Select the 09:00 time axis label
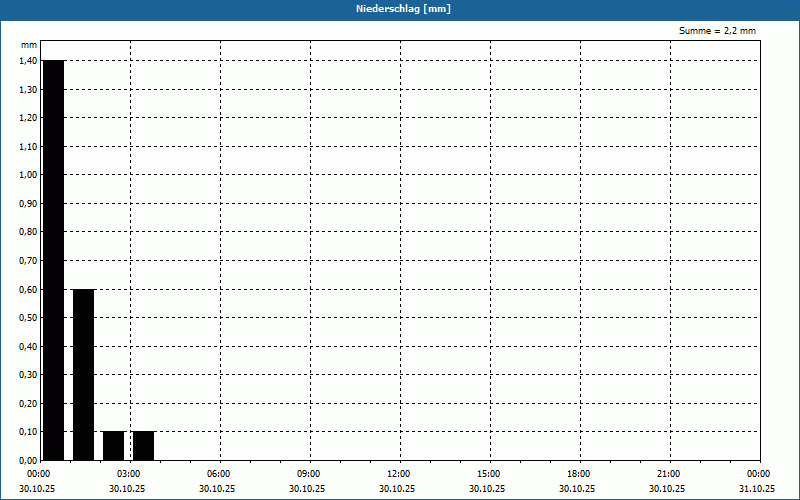 coord(308,474)
